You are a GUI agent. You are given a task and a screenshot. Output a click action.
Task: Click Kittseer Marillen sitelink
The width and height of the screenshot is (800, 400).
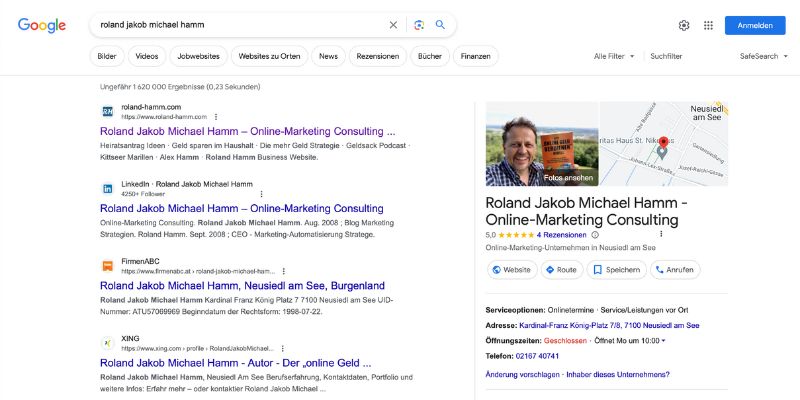[127, 157]
